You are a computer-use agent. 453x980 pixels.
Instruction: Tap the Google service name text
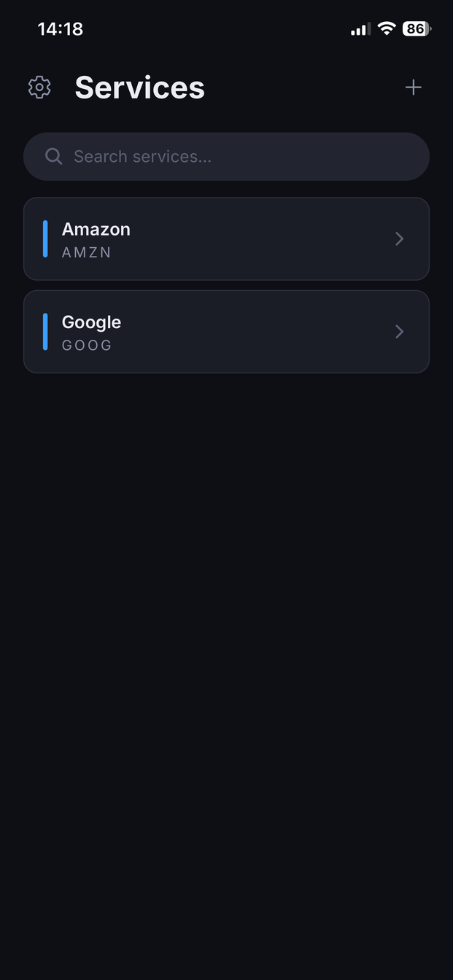[90, 322]
